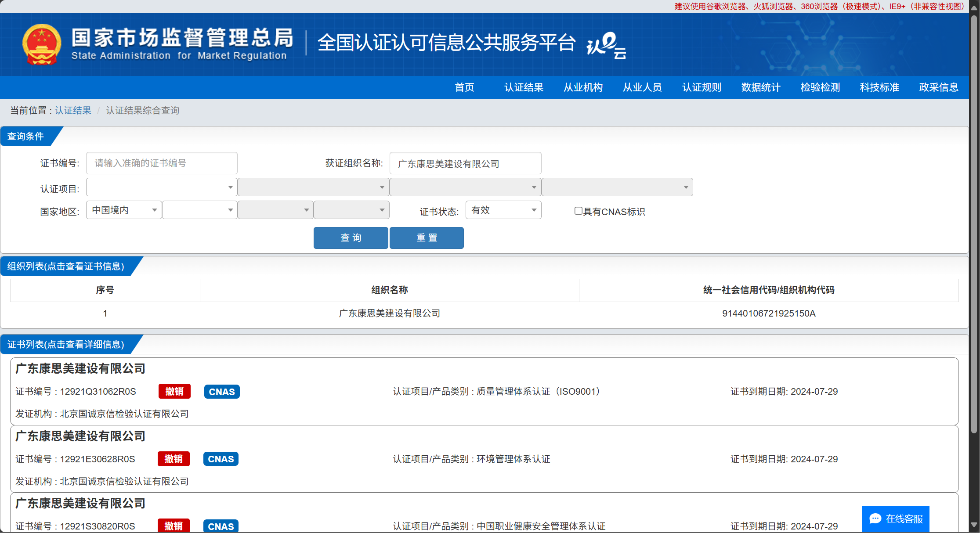This screenshot has height=533, width=980.
Task: Go to 首页 in the navigation bar
Action: [464, 87]
